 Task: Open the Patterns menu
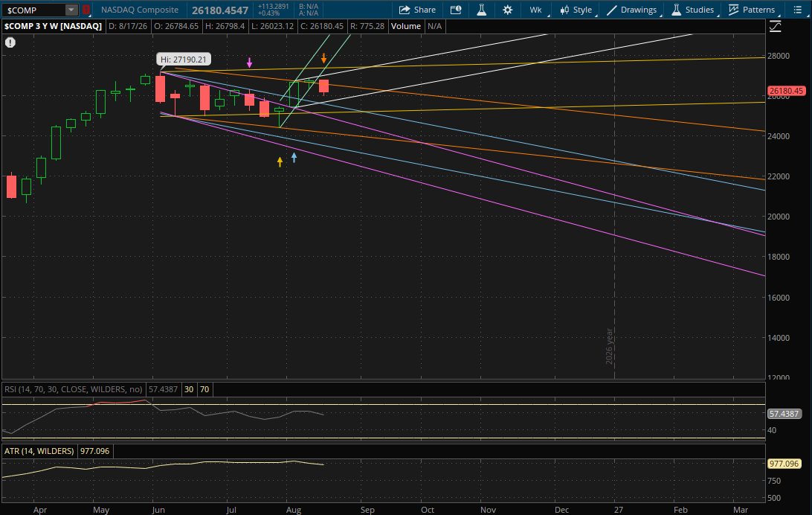752,10
